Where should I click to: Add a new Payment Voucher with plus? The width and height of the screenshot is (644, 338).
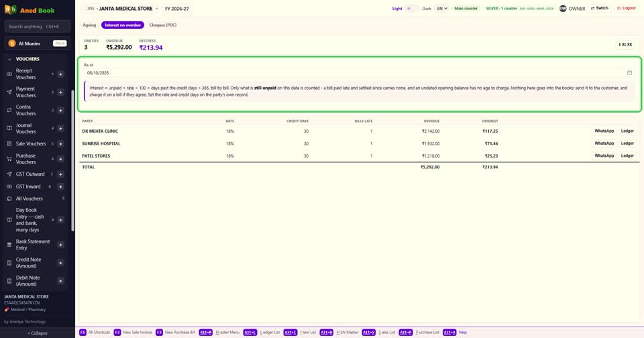pos(60,92)
